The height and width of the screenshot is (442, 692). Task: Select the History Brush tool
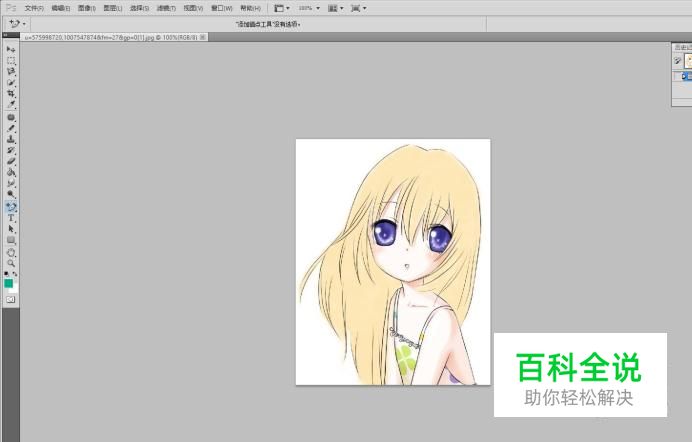point(11,150)
